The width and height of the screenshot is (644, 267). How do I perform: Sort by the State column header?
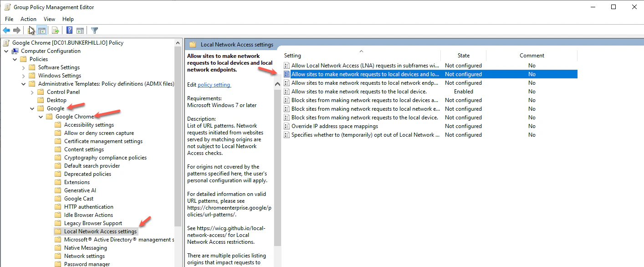pyautogui.click(x=463, y=56)
